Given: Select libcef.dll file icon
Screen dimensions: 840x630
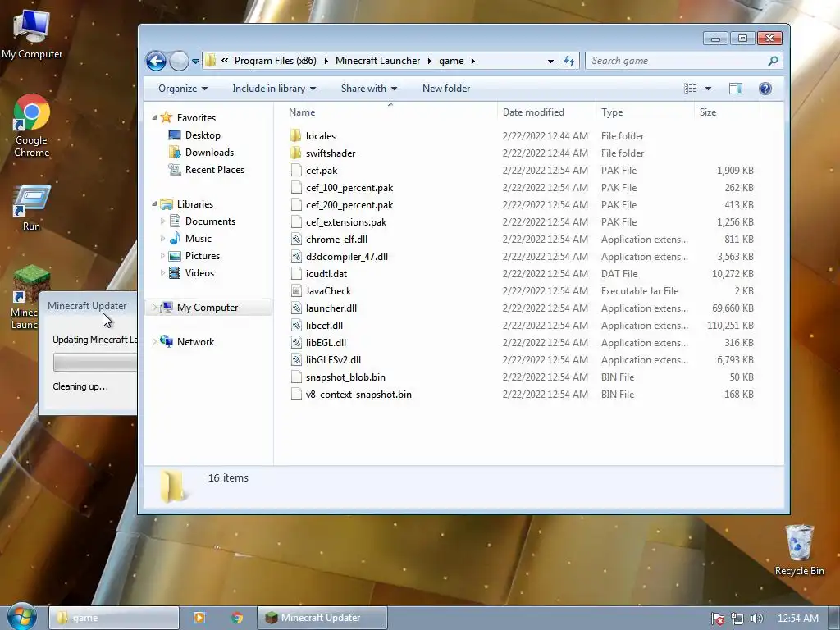Looking at the screenshot, I should click(295, 325).
